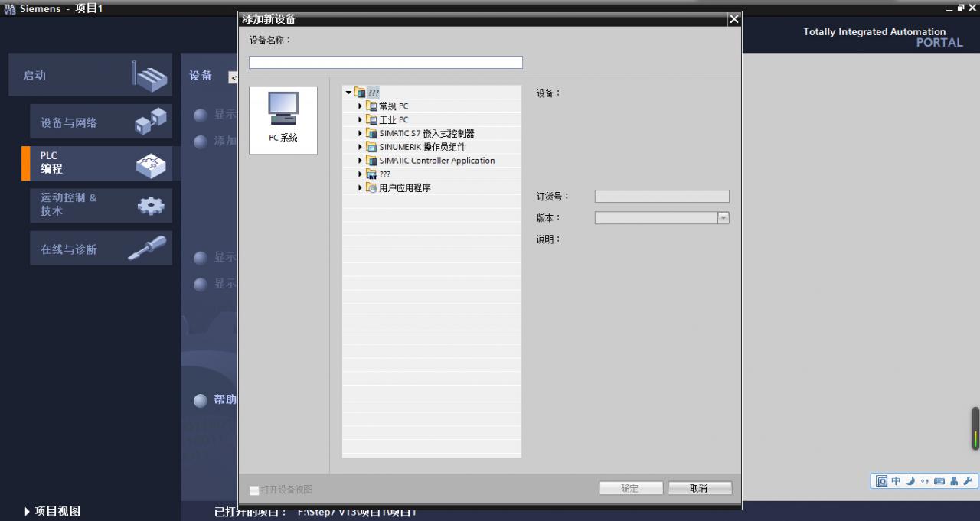Click the factory icon beside 启动
The width and height of the screenshot is (980, 521).
(149, 75)
